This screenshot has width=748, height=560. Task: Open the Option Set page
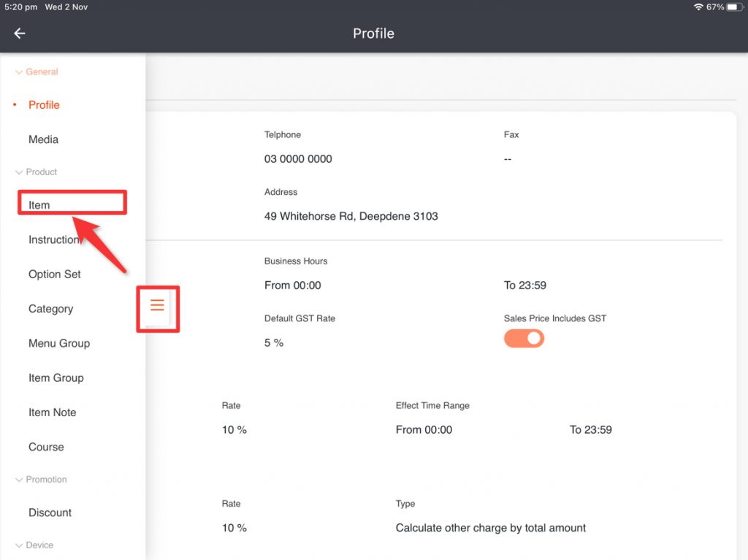55,275
